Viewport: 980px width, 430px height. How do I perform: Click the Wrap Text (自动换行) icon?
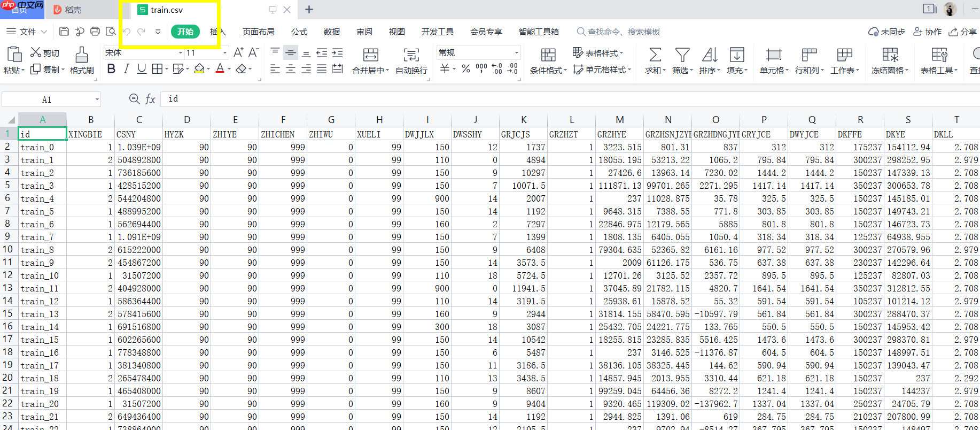411,60
